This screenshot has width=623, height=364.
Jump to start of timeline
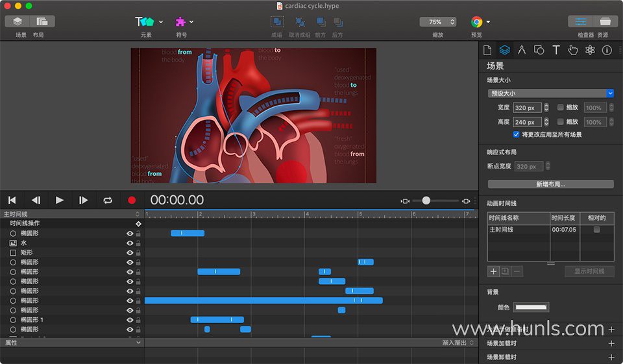(12, 200)
